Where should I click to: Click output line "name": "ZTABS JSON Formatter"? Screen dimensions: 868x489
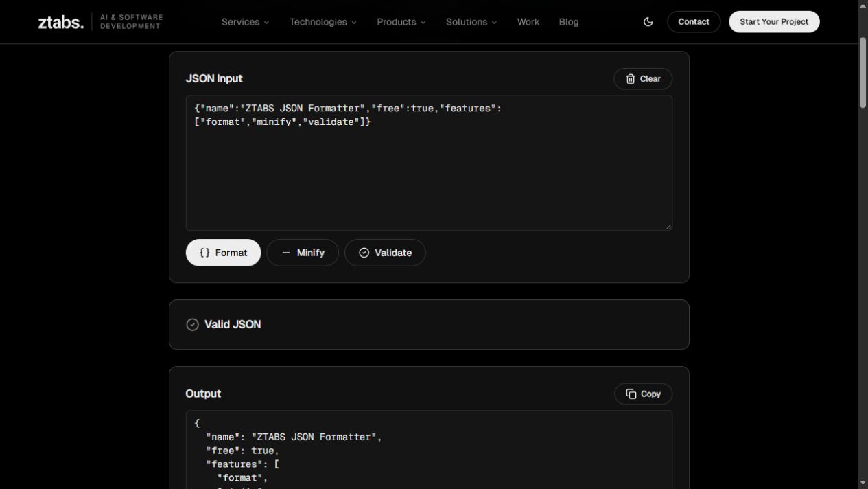click(294, 437)
